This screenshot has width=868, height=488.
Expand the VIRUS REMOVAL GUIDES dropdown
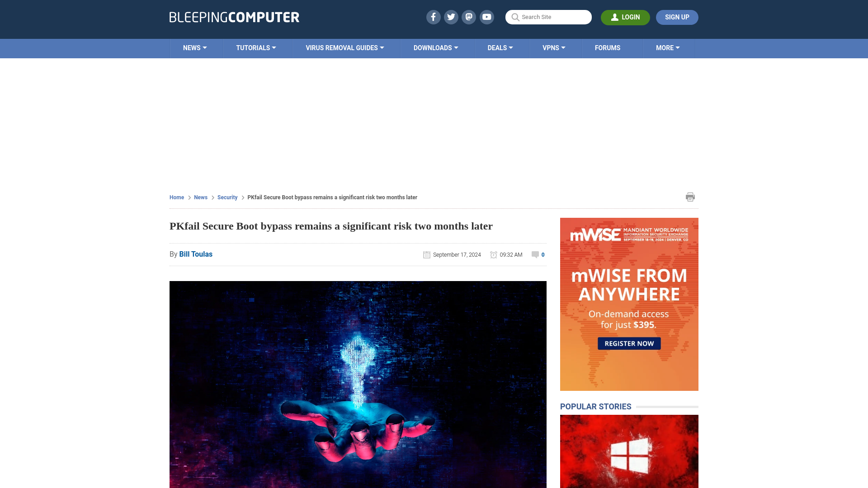click(344, 47)
